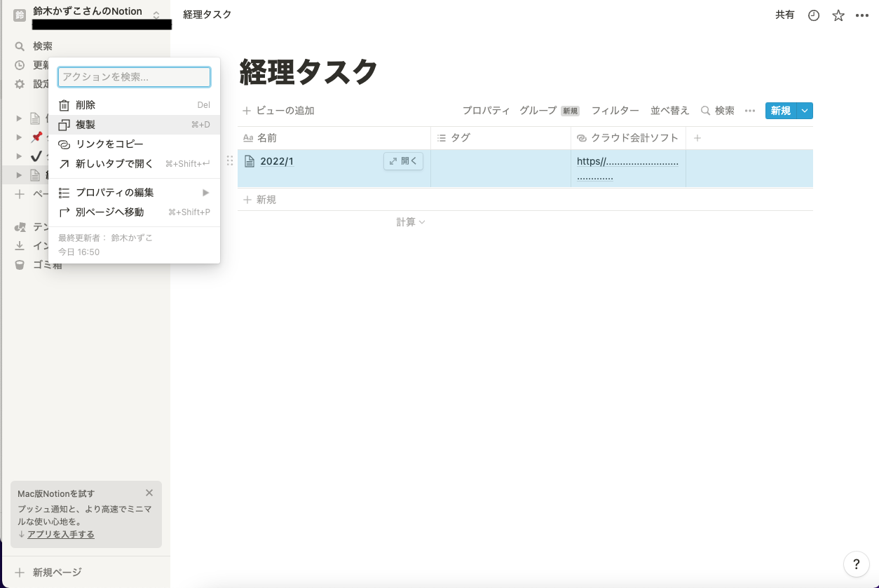Select 削除 in the context menu
The height and width of the screenshot is (588, 879).
coord(135,105)
